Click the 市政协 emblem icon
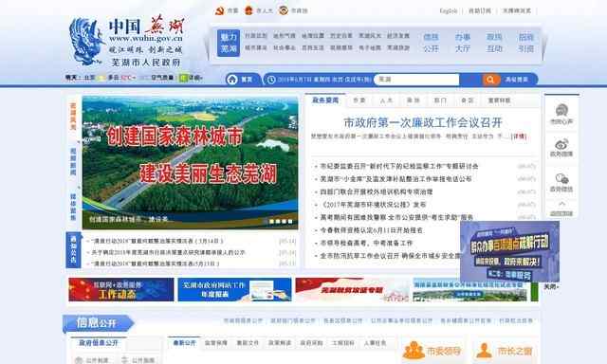 pos(283,10)
